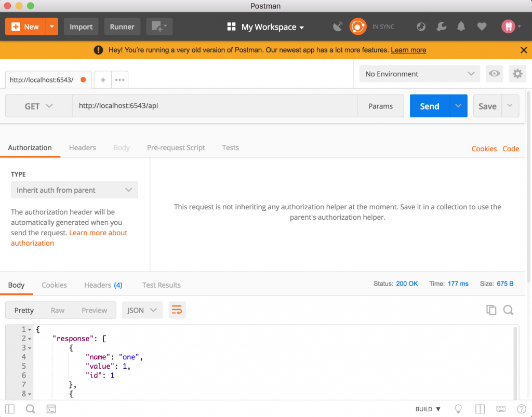Open notifications bell icon
This screenshot has width=532, height=417.
pyautogui.click(x=461, y=26)
